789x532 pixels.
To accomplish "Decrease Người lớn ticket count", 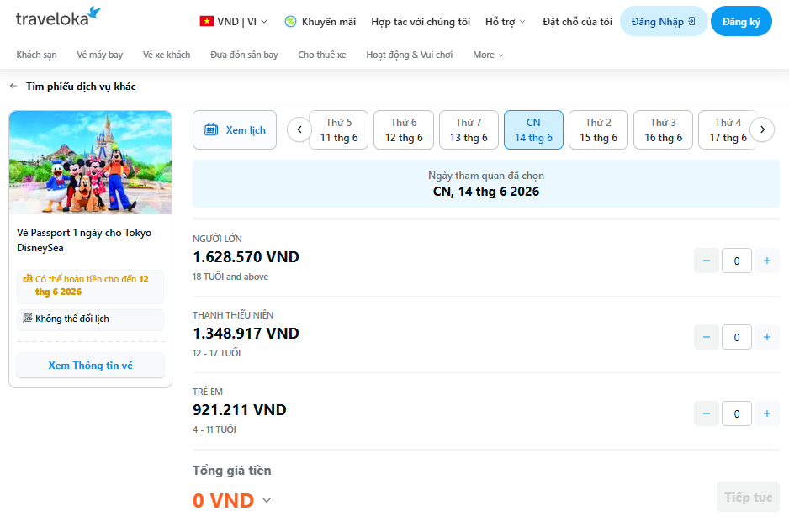I will pos(707,261).
